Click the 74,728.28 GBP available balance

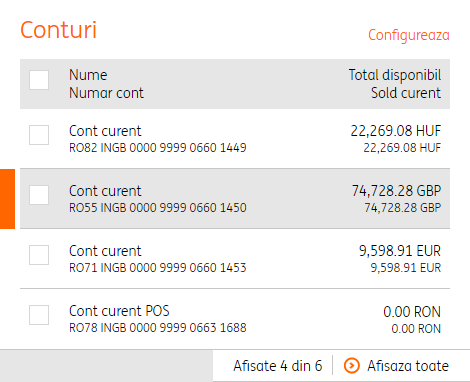pyautogui.click(x=396, y=191)
